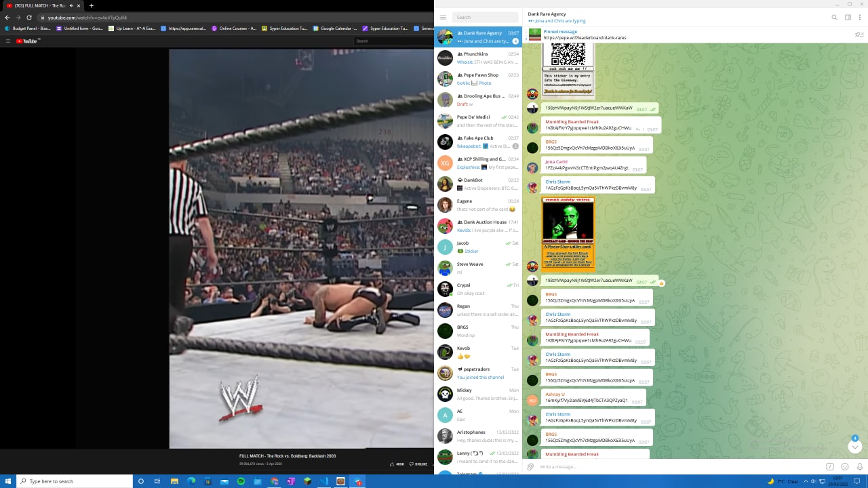Open the Kevob conversation
The image size is (868, 488).
point(478,352)
